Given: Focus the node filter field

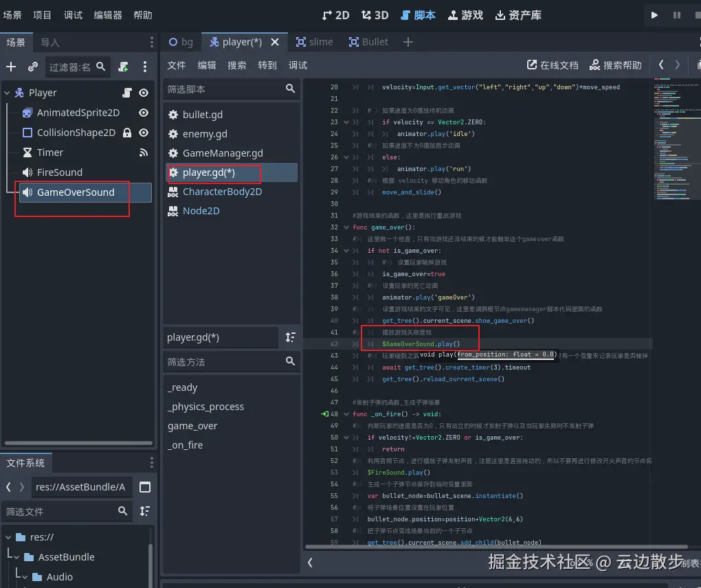Looking at the screenshot, I should click(78, 67).
